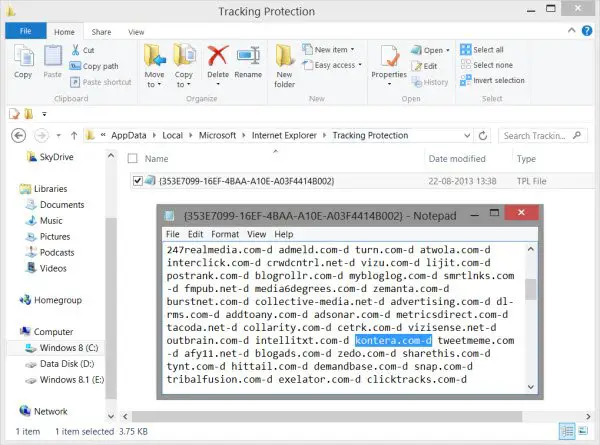600x445 pixels.
Task: Toggle the select-all checkbox beside Name header
Action: point(132,158)
